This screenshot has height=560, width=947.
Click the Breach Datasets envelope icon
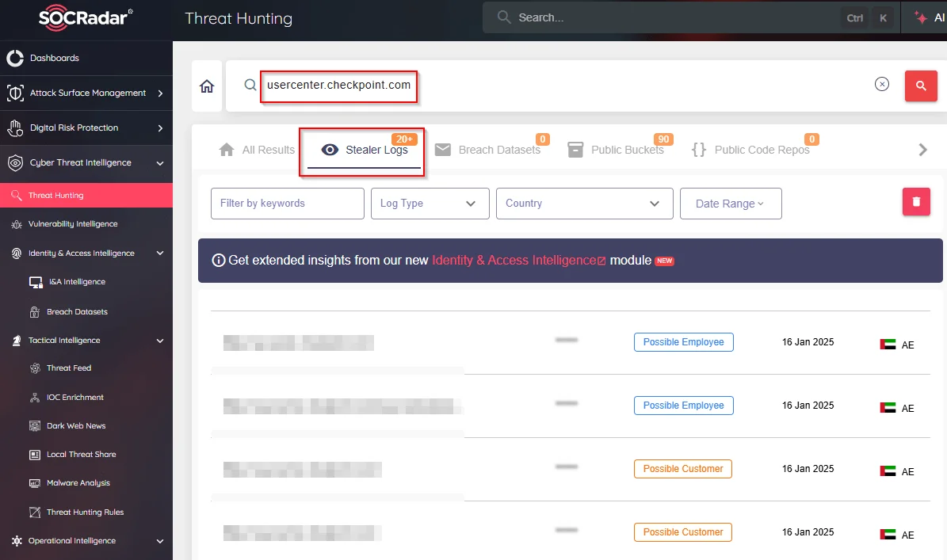[443, 150]
